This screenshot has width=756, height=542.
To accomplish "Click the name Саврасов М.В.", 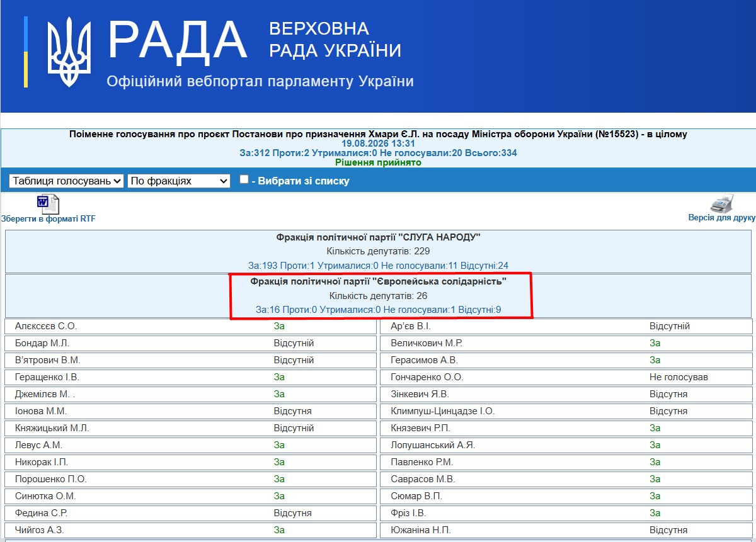I will point(423,479).
